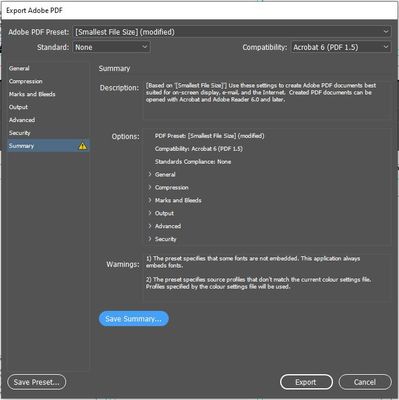
Task: Switch to the General panel in sidebar
Action: [x=19, y=68]
